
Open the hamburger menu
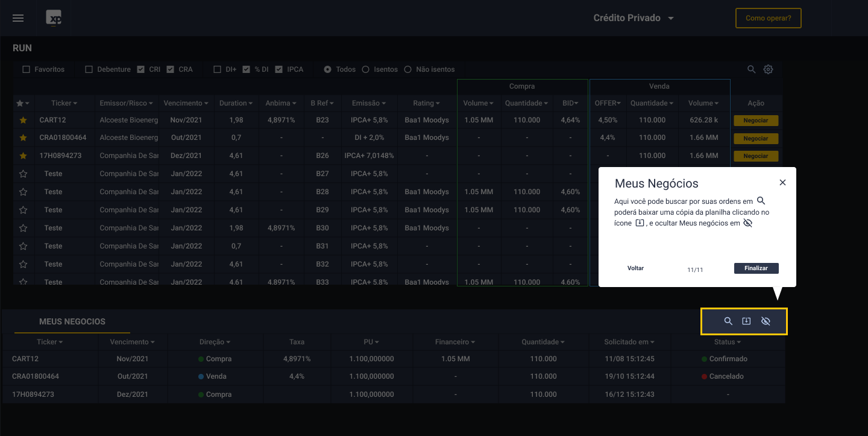(x=18, y=18)
